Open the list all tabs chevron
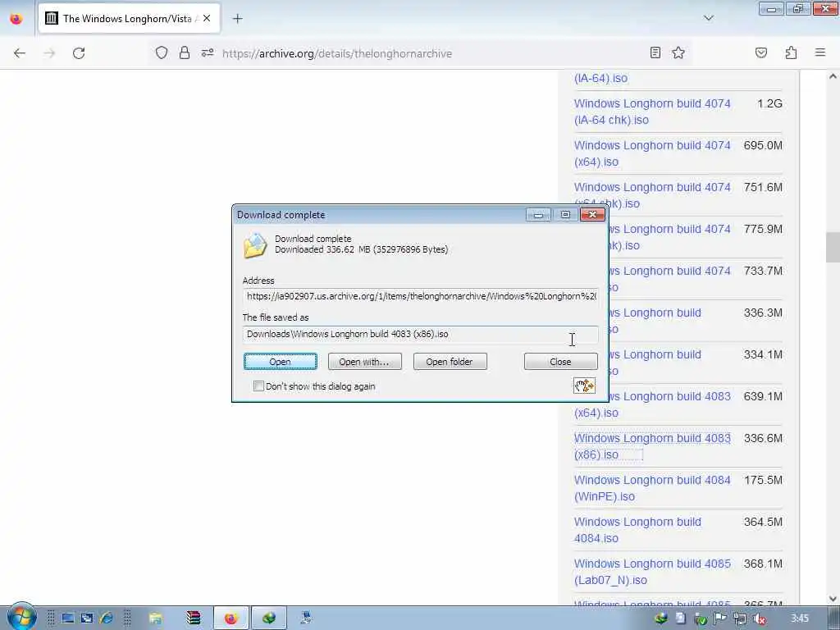 click(708, 18)
